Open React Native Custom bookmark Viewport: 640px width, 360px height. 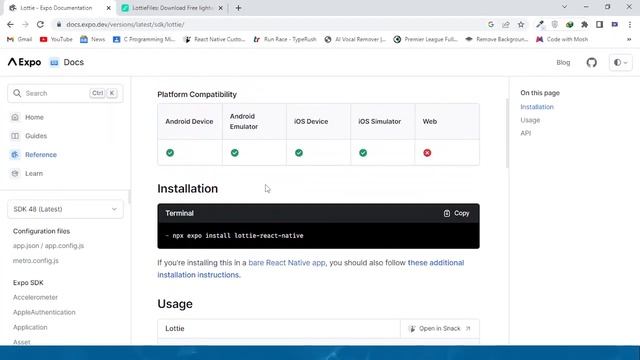[x=214, y=39]
